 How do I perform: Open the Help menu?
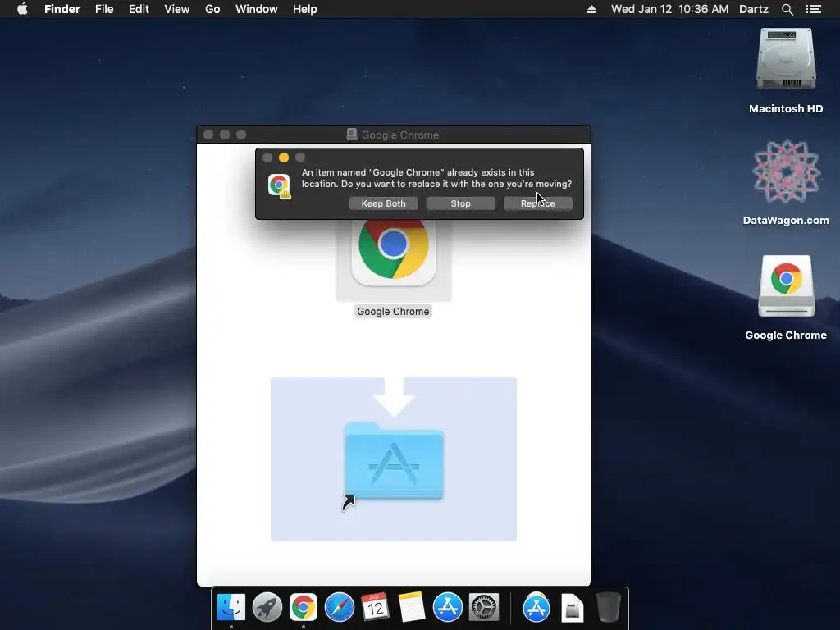(x=305, y=9)
